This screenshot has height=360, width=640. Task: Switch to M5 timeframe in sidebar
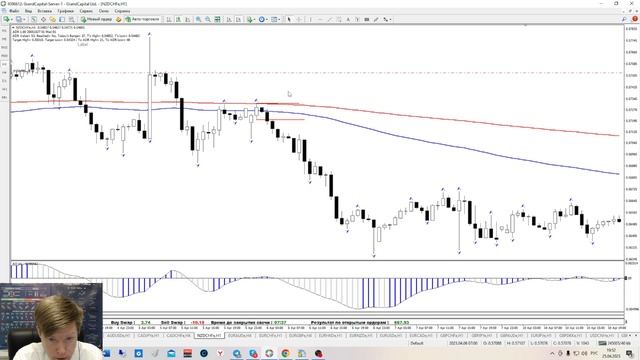coord(4,39)
